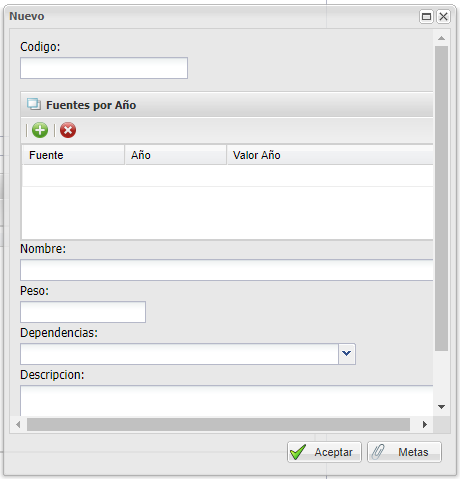
Task: Click the vertical scrollbar thumb
Action: coord(441,198)
